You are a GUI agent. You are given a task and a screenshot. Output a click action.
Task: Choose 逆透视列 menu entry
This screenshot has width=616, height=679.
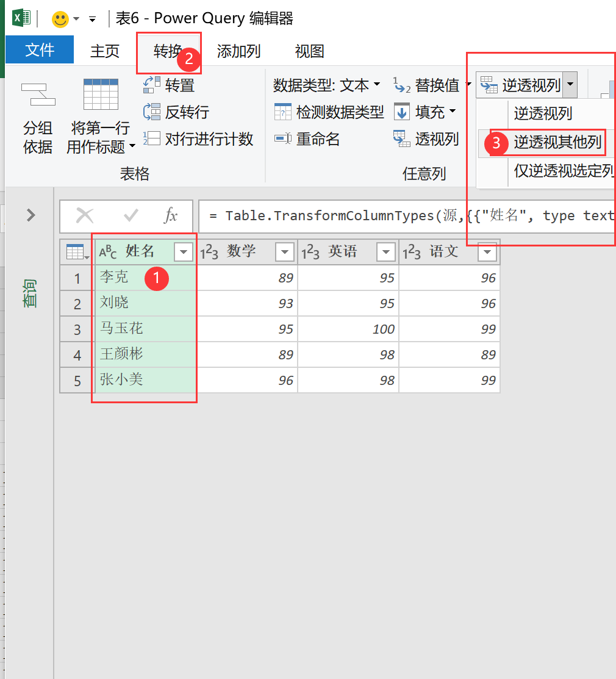click(x=543, y=113)
